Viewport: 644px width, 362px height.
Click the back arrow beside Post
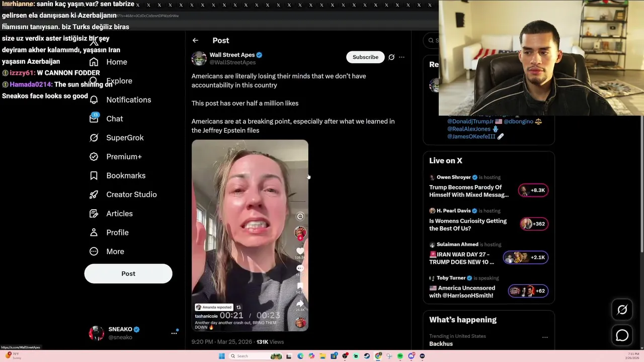(x=195, y=40)
